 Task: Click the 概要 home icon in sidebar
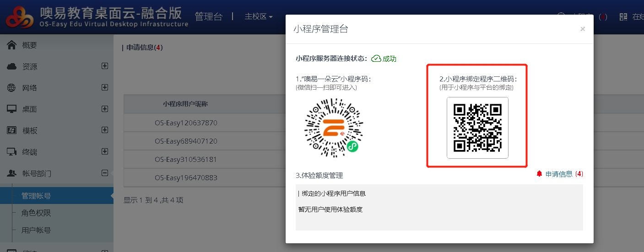point(12,45)
